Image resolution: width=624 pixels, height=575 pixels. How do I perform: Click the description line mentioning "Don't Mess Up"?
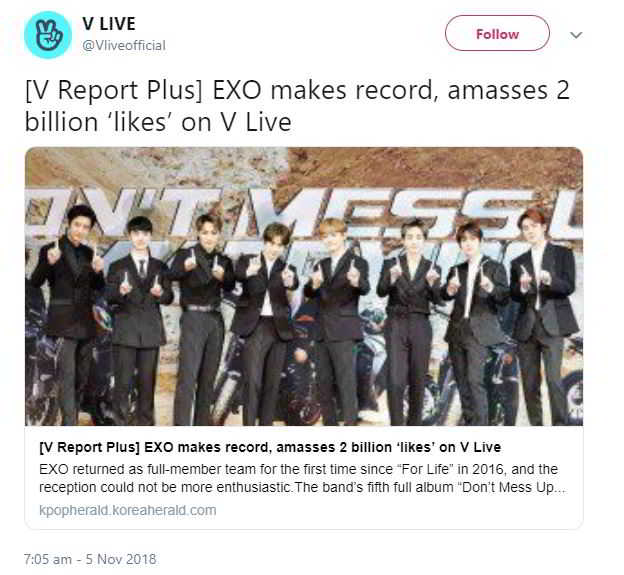(302, 487)
